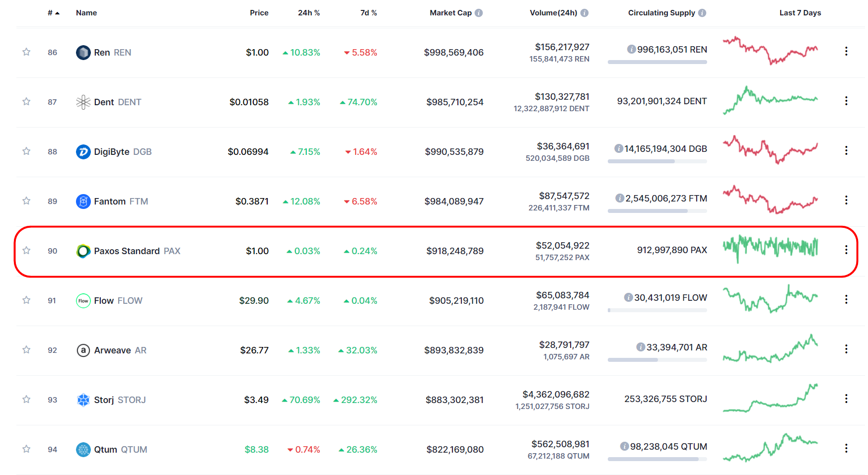Toggle the Qtum watchlist star
The width and height of the screenshot is (868, 475).
pyautogui.click(x=26, y=449)
